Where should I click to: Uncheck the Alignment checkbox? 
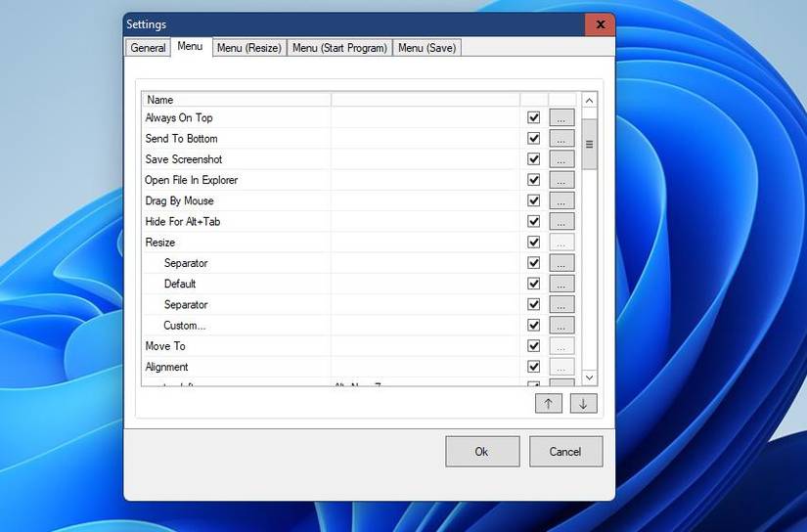tap(534, 367)
